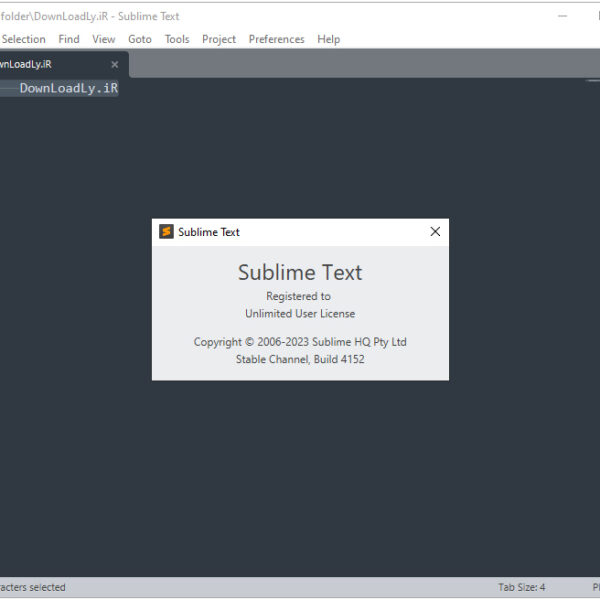Close the DownLoadLy.iR tab

pos(114,65)
